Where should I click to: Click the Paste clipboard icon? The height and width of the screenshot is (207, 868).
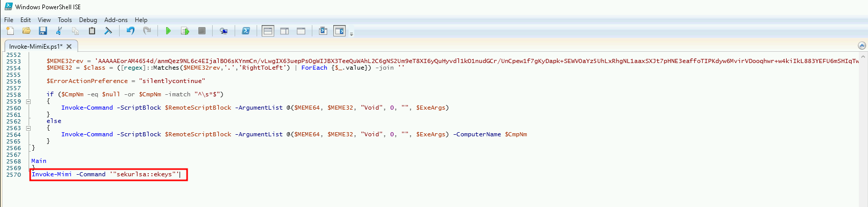pos(92,31)
